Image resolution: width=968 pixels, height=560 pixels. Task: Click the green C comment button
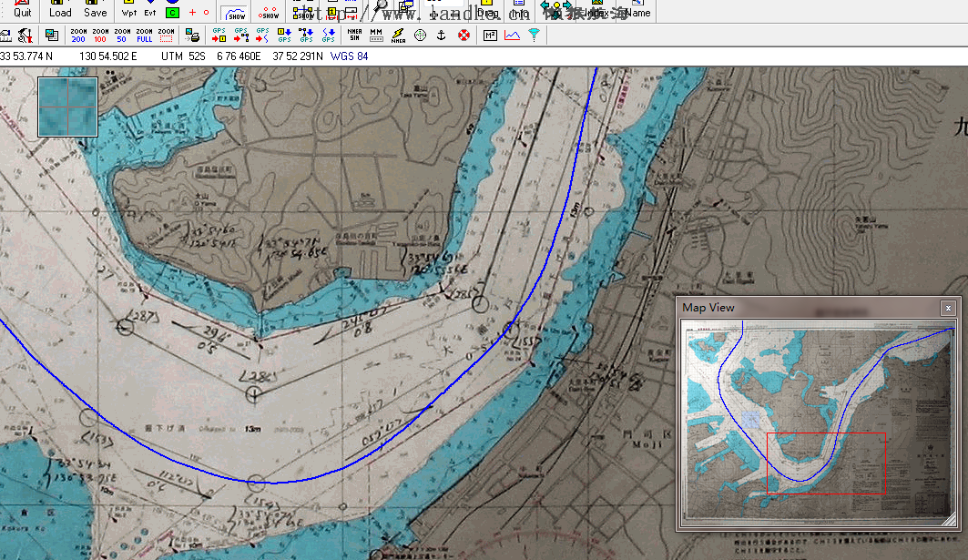(172, 12)
